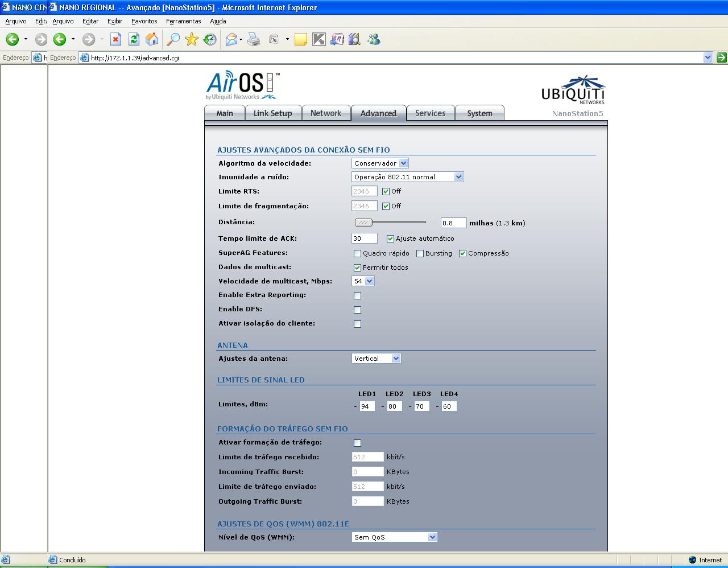Refresh the page with the toolbar icon

click(134, 39)
